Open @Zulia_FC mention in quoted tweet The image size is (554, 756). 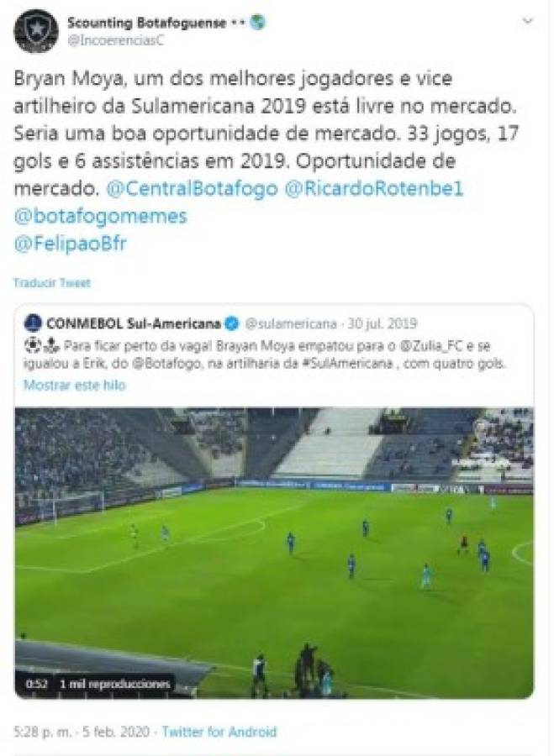click(x=425, y=346)
